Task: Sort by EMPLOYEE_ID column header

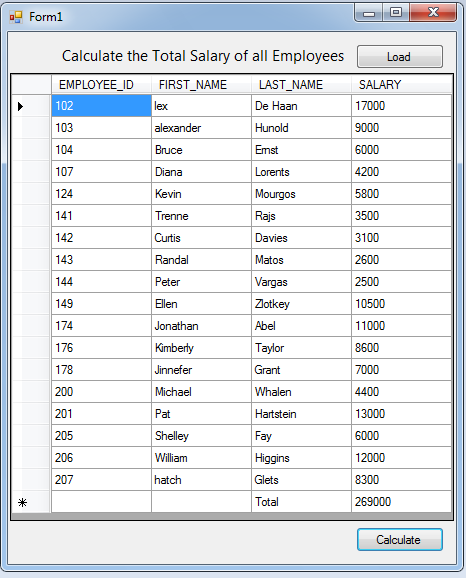Action: tap(101, 84)
